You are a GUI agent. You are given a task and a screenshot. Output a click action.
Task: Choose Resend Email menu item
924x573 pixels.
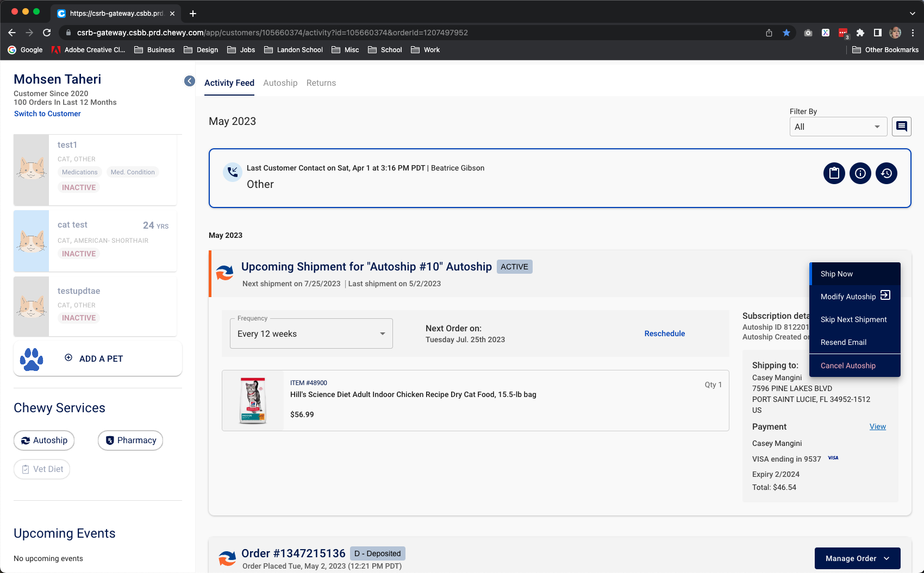point(855,342)
